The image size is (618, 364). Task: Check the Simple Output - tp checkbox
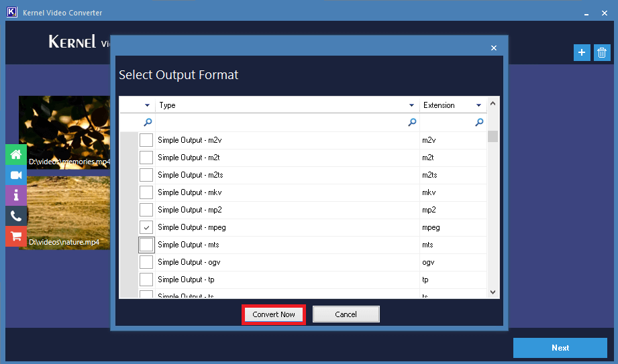coord(146,280)
